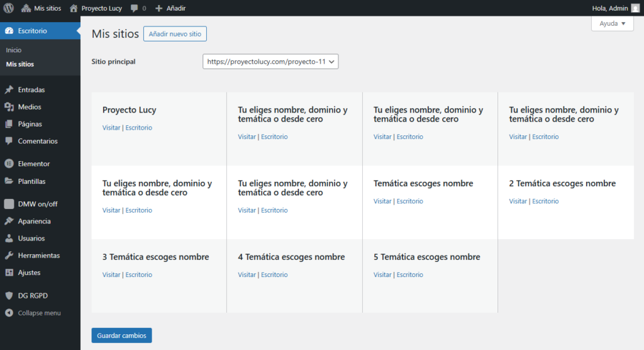Click the Añadir nuevo sitio button
Image resolution: width=644 pixels, height=350 pixels.
coord(175,34)
